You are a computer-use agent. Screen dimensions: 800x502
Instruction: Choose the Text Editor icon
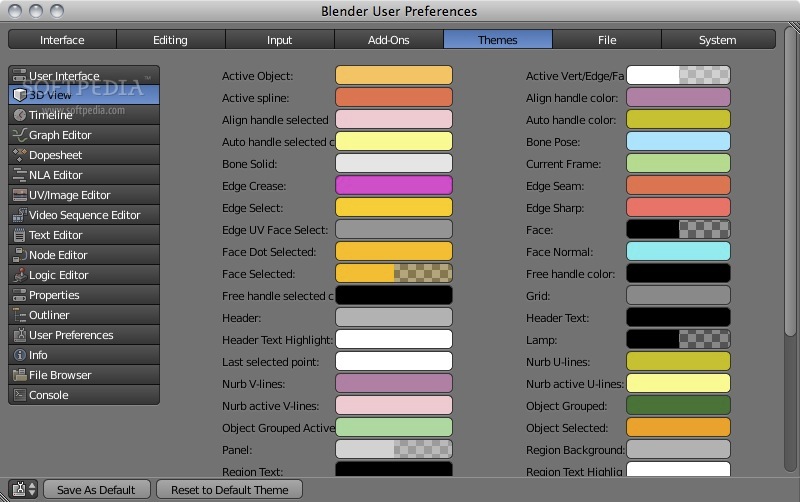(x=19, y=235)
